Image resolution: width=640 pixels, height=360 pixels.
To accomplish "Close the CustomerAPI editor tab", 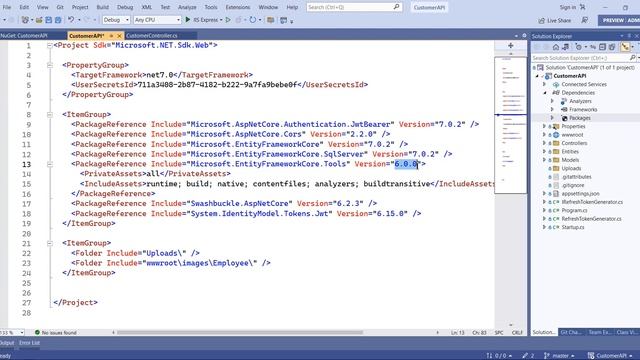I will tap(119, 36).
